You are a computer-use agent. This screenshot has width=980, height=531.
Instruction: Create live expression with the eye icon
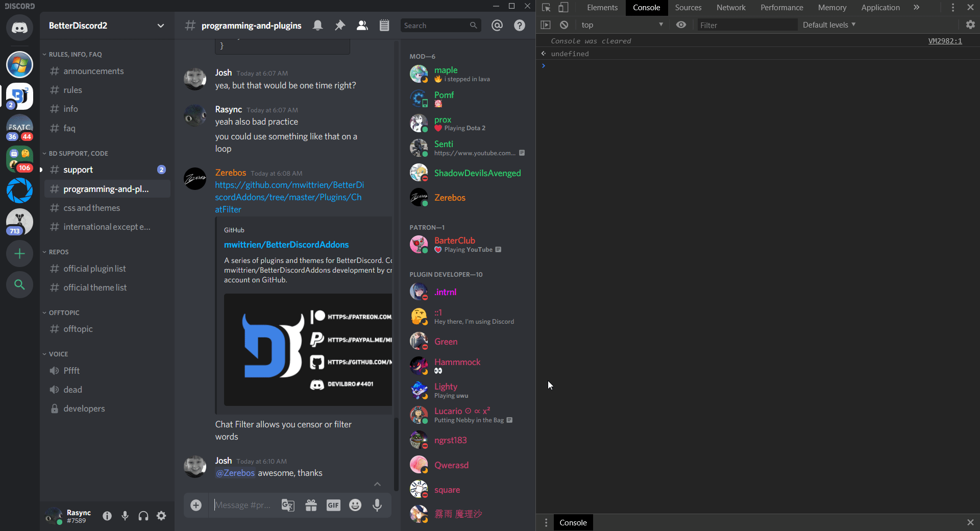681,25
